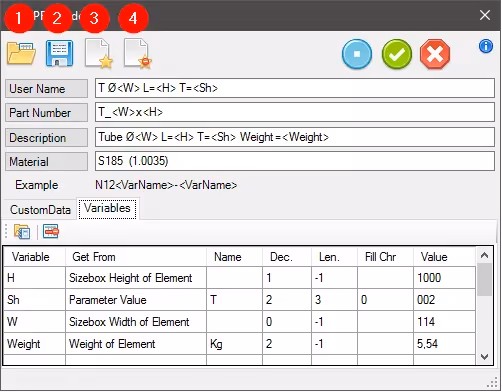Viewport: 502px width, 392px height.
Task: Switch to the CustomData tab
Action: [x=40, y=210]
